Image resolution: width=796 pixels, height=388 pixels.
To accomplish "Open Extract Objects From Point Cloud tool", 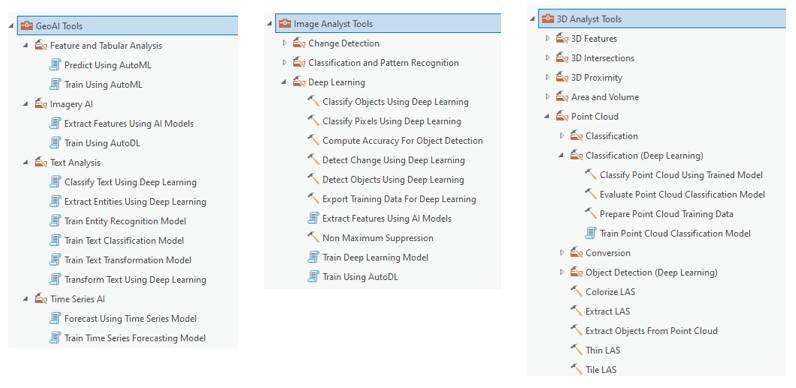I will click(x=651, y=331).
